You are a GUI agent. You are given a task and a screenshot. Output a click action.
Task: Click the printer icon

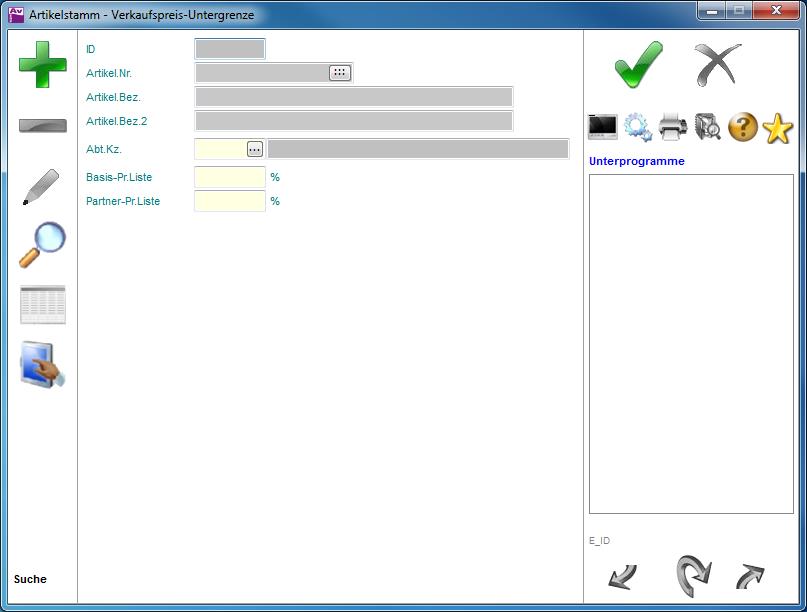[x=673, y=127]
